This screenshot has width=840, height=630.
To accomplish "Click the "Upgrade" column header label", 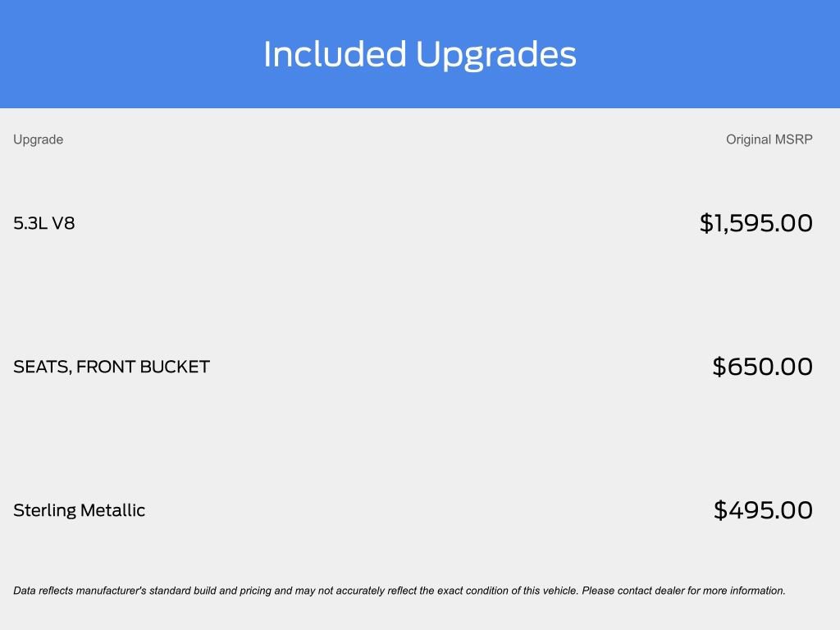I will [x=38, y=139].
